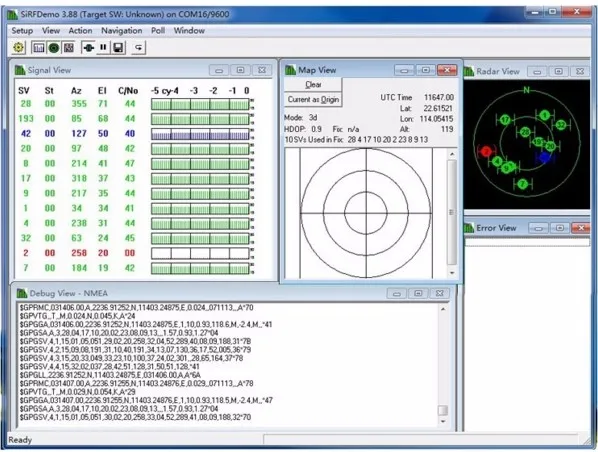
Task: Click blue satellite marker in Radar View
Action: point(544,157)
